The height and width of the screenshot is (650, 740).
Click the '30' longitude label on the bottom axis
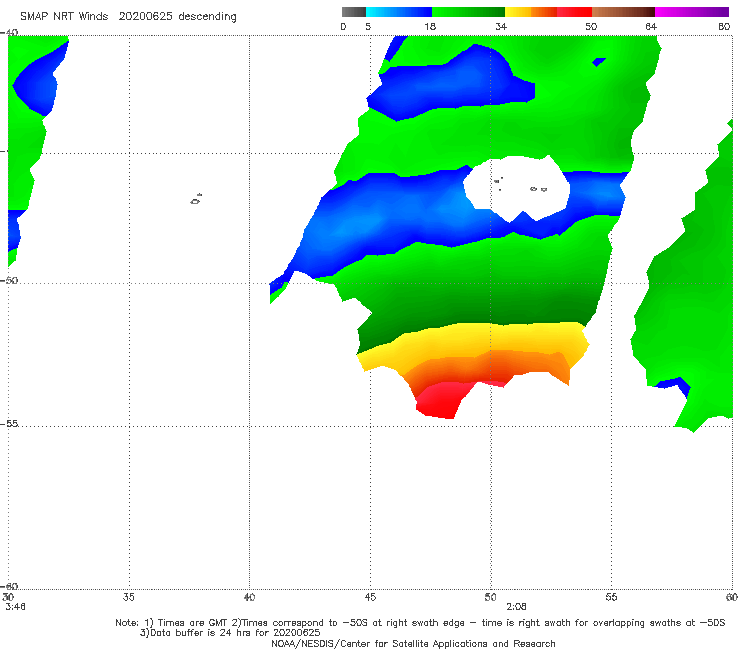point(8,597)
